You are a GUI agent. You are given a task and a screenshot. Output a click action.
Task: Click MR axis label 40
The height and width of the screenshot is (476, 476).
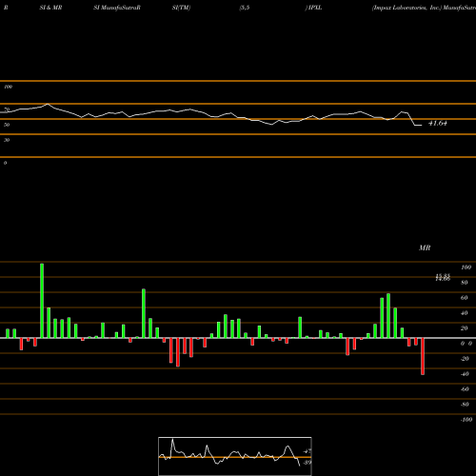point(465,313)
